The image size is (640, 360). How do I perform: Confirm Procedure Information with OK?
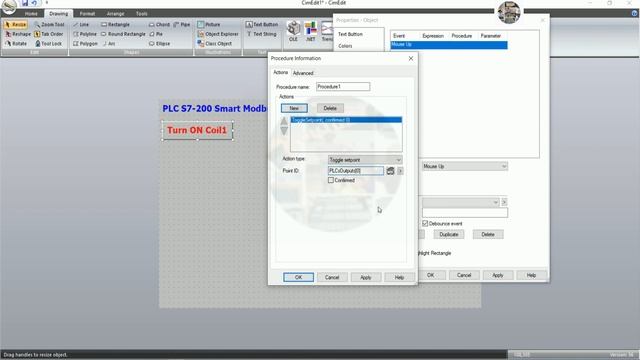click(x=298, y=277)
